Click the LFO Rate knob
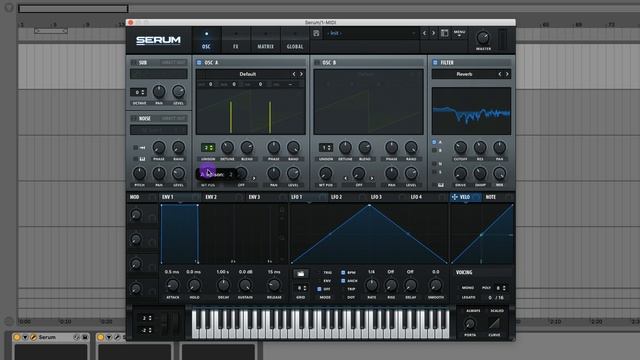The width and height of the screenshot is (640, 360). pos(371,285)
